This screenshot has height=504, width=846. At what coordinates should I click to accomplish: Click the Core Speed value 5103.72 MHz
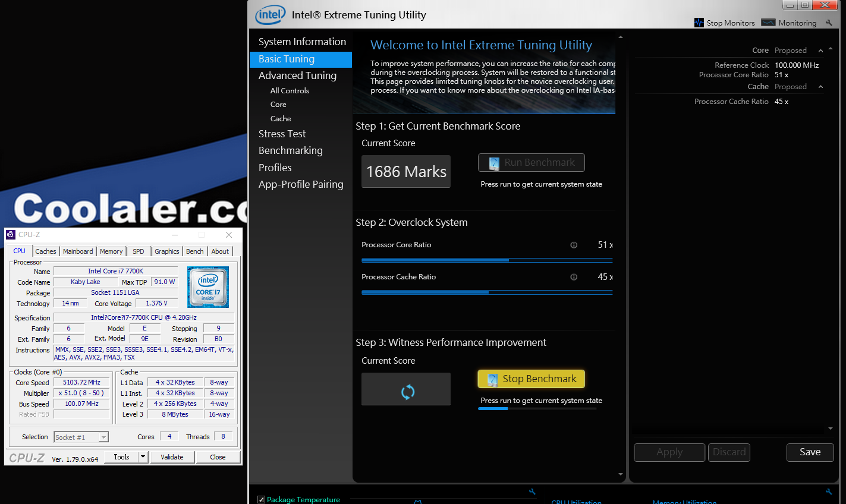click(x=81, y=383)
